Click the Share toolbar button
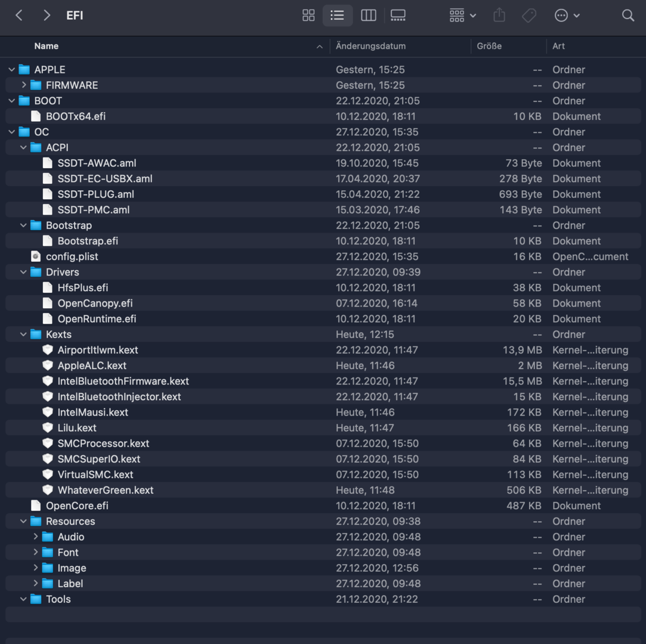This screenshot has width=646, height=644. click(x=499, y=16)
